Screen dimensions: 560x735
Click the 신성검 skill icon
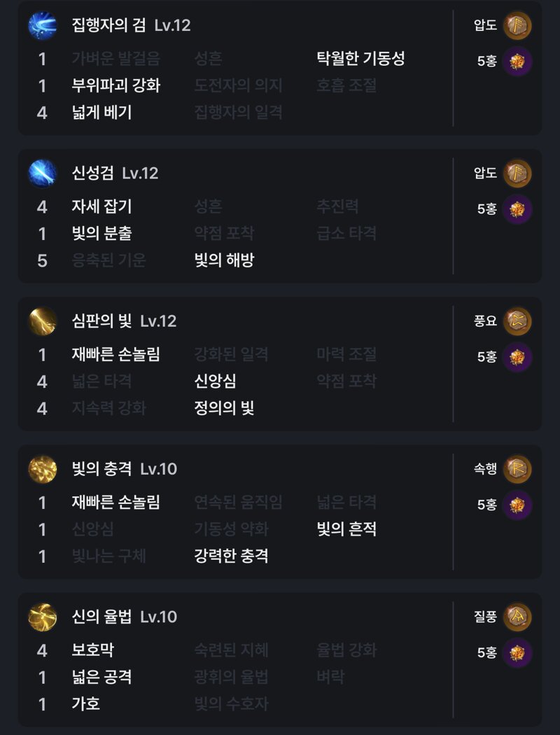tap(43, 174)
